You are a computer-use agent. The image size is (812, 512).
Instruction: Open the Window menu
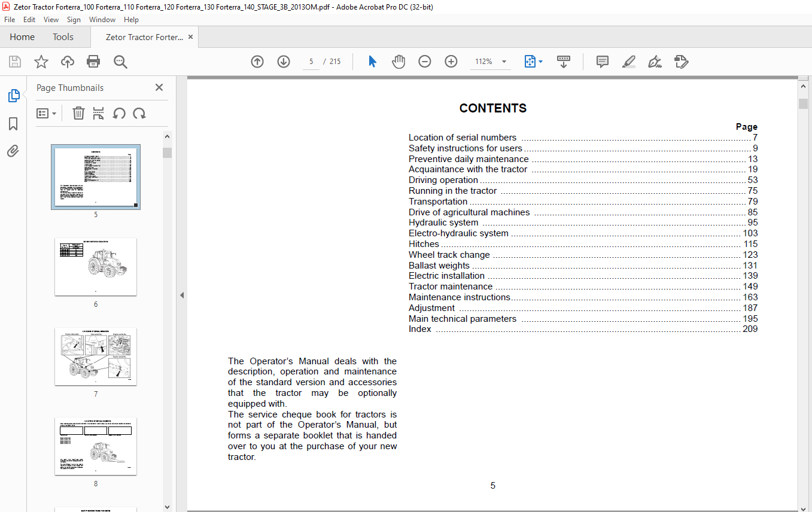click(102, 20)
